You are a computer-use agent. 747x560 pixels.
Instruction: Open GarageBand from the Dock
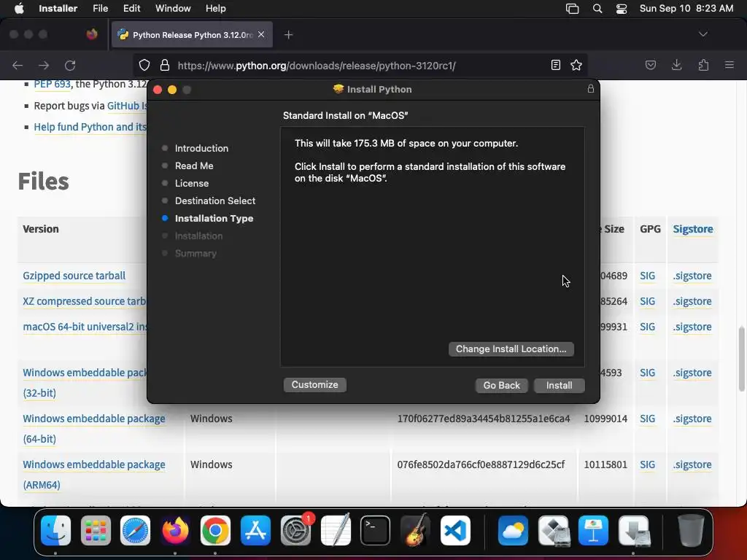(415, 531)
